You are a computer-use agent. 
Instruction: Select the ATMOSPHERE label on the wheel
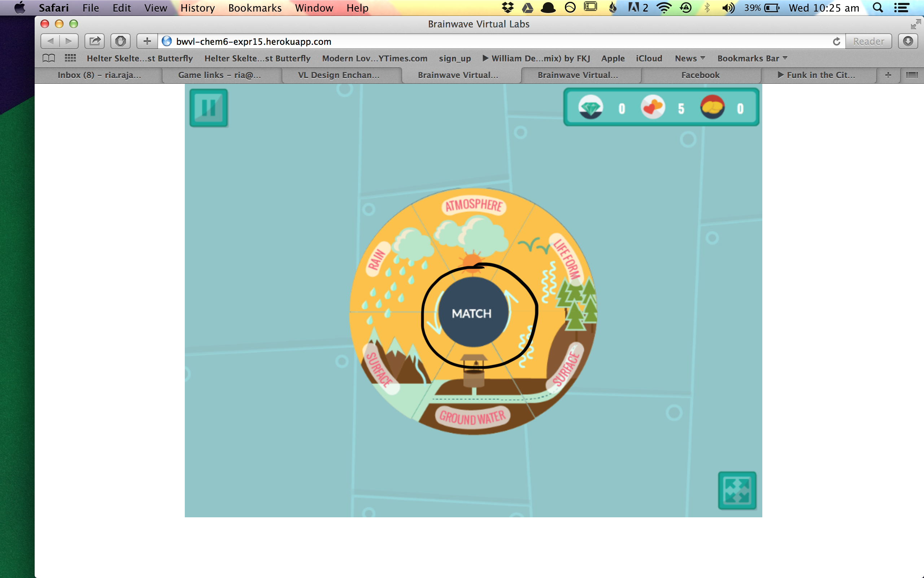coord(474,206)
